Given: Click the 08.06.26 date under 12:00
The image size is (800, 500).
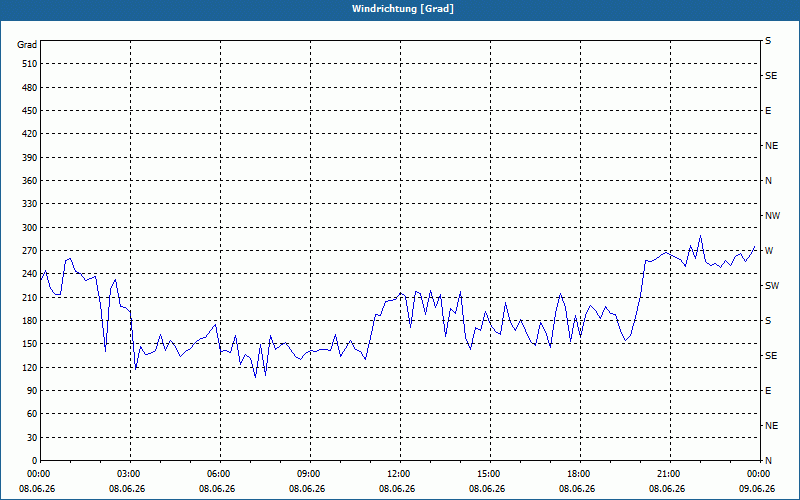Looking at the screenshot, I should coord(397,489).
